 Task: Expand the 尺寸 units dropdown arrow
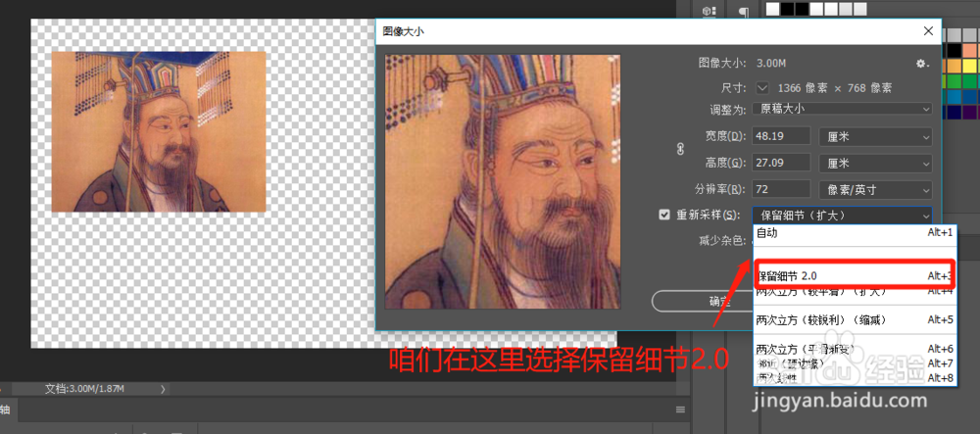click(x=762, y=87)
